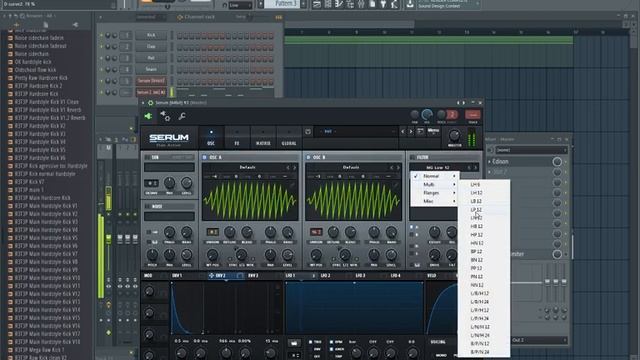Click the browser plus-arrow icon

pos(17,25)
